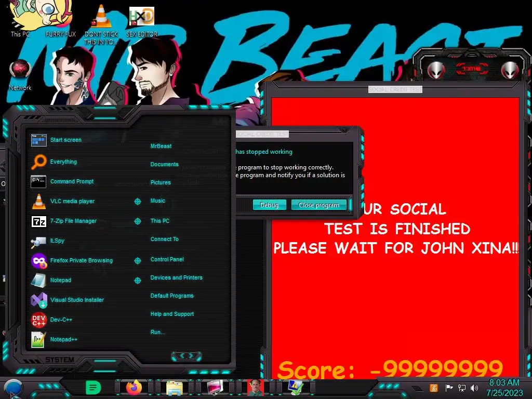
Task: Click the volume speaker tray icon
Action: click(x=474, y=388)
